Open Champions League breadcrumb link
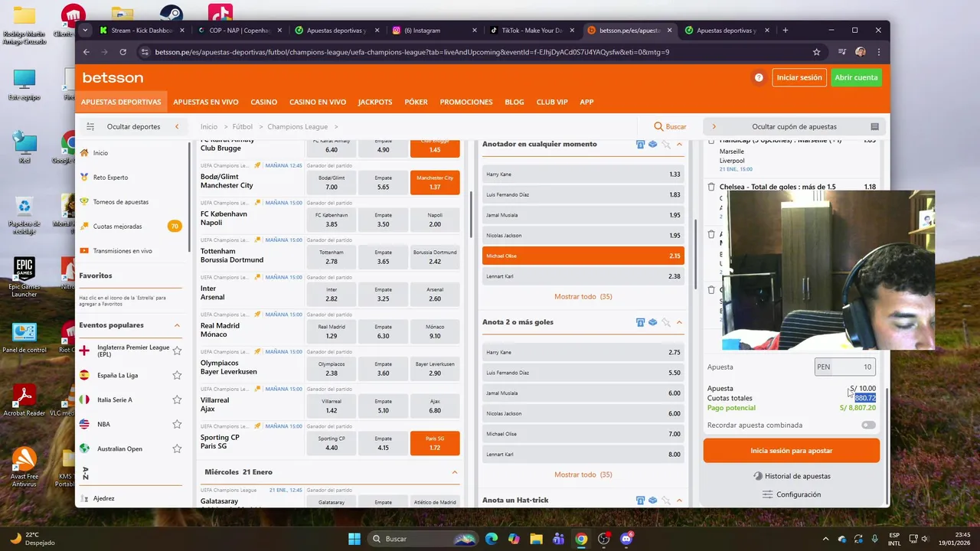The image size is (980, 551). [x=297, y=126]
